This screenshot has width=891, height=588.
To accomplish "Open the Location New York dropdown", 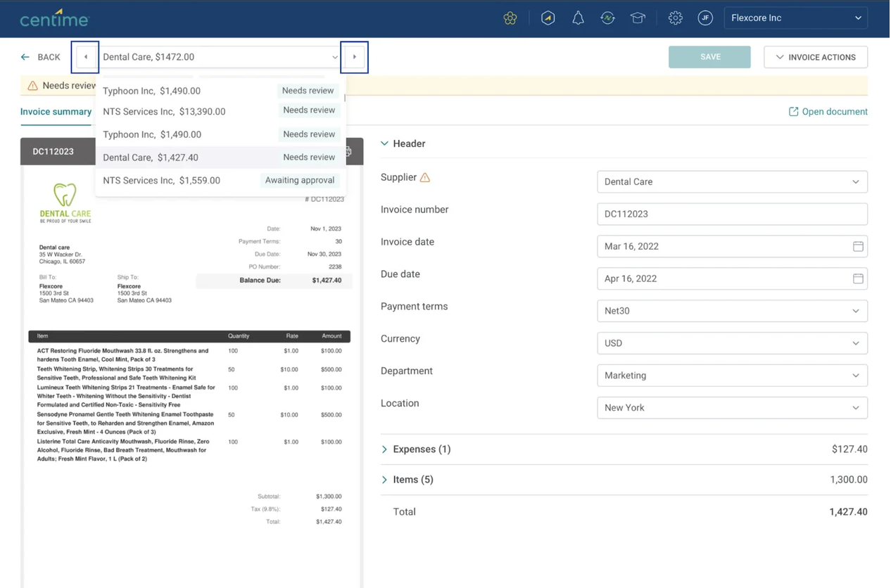I will (732, 408).
